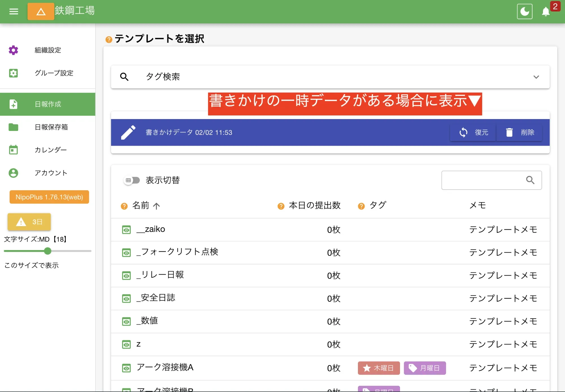Select the グループ設定 gear icon
Screen dimensions: 565x392
(13, 73)
